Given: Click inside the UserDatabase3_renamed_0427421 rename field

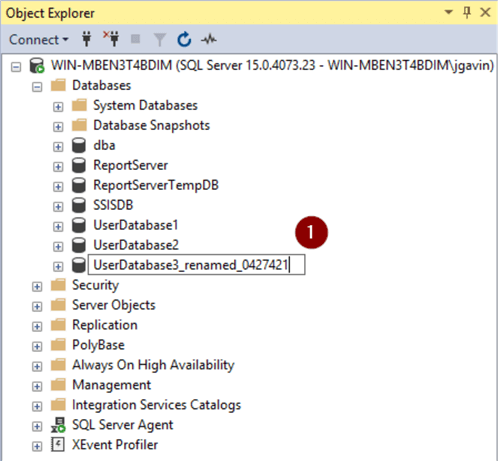Looking at the screenshot, I should (196, 265).
